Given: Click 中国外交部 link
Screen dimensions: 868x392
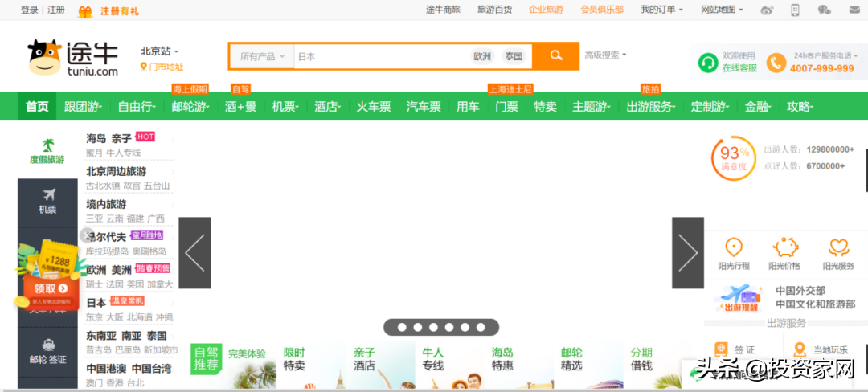Looking at the screenshot, I should [800, 291].
